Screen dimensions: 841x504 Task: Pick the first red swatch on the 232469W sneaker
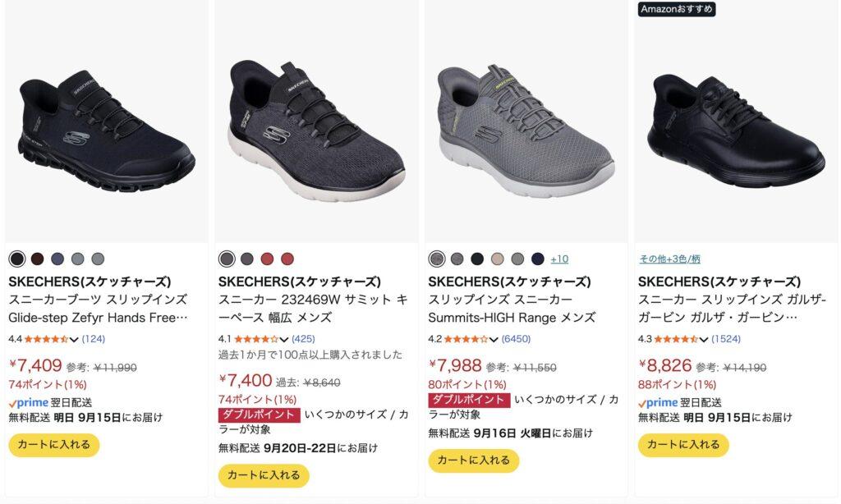coord(267,259)
